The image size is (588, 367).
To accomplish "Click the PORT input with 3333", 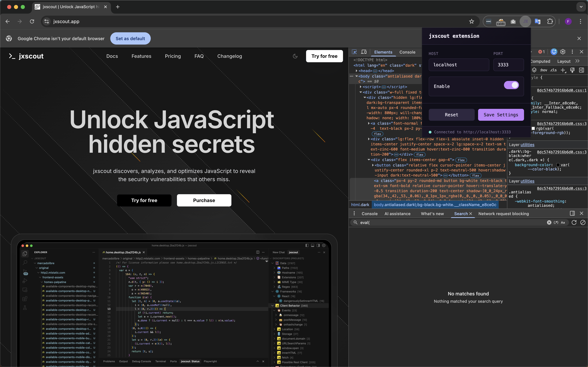I will (x=508, y=65).
